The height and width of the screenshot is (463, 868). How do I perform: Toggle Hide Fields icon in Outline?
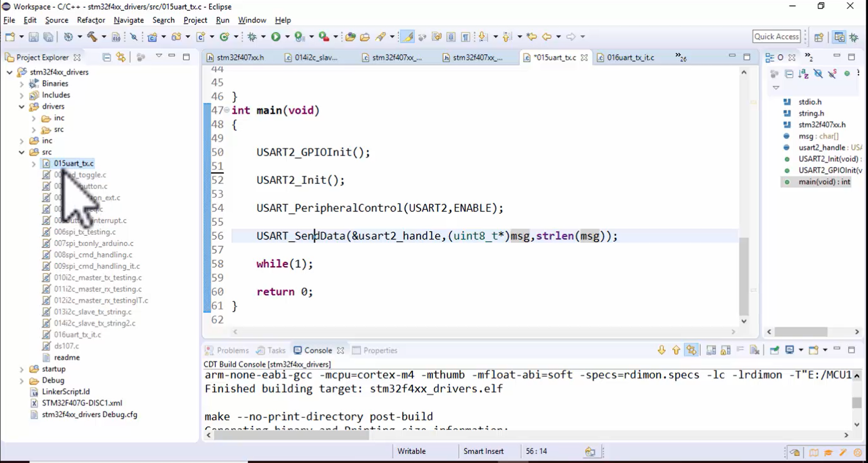click(818, 74)
